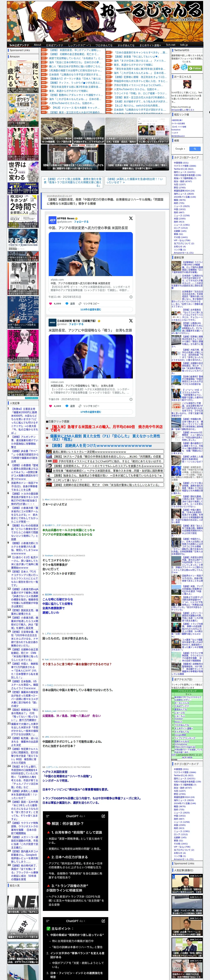Click the green Follow button in sidebar
The width and height of the screenshot is (210, 980).
(x=195, y=68)
